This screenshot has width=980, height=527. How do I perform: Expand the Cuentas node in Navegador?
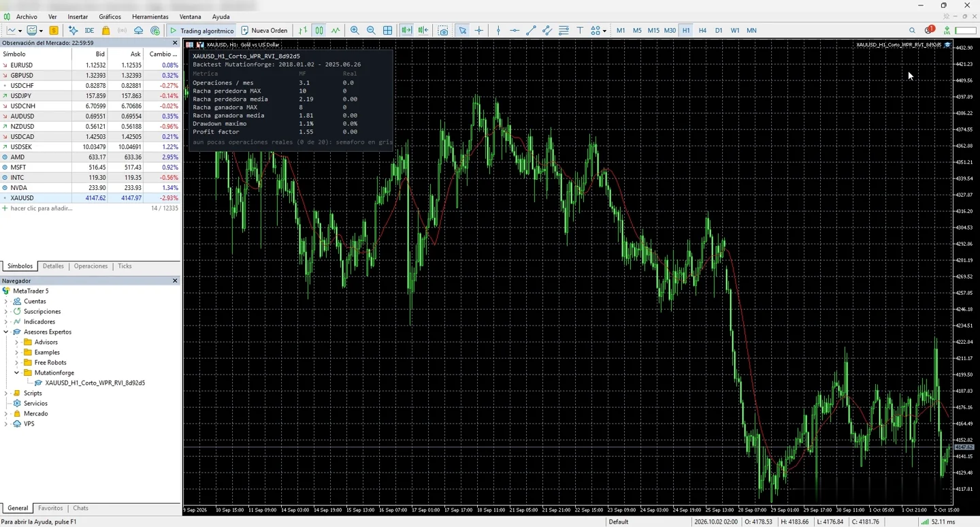pyautogui.click(x=6, y=302)
